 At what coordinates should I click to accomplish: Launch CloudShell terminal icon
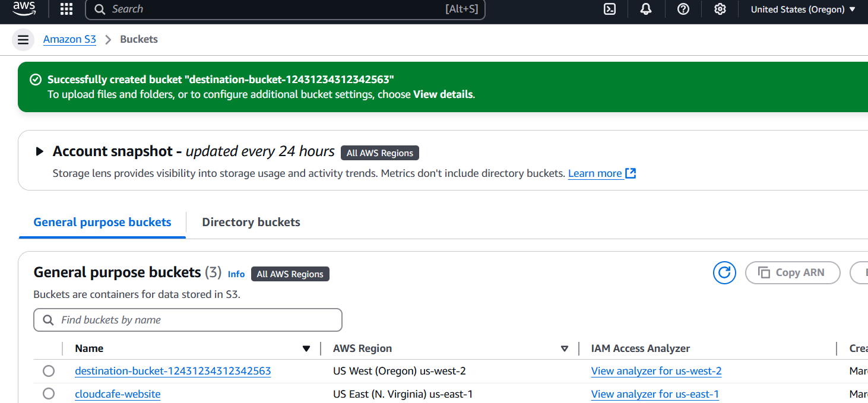(610, 9)
